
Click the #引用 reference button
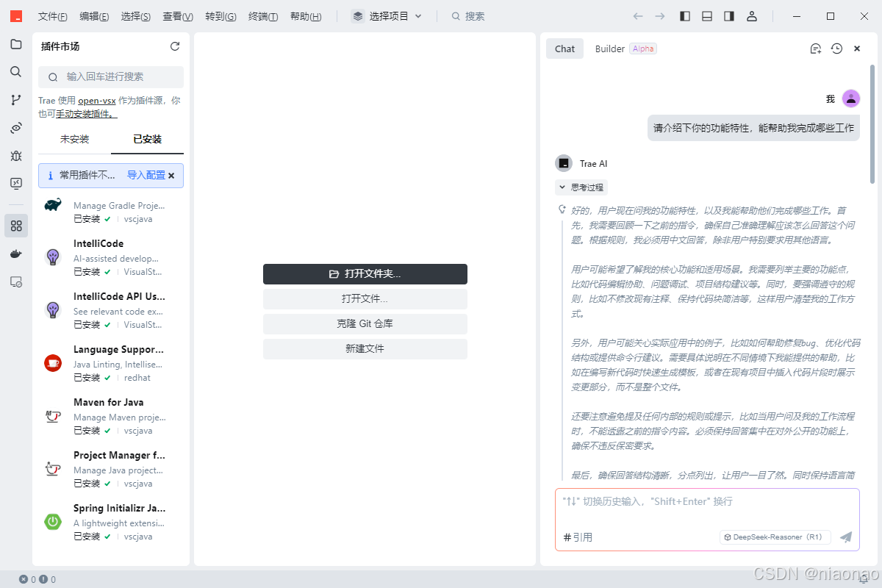click(x=578, y=537)
